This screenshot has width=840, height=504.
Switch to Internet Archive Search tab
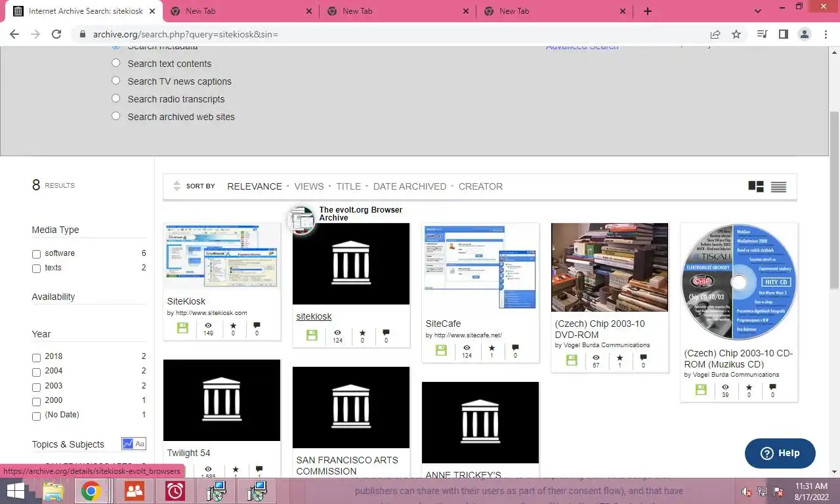(x=84, y=11)
